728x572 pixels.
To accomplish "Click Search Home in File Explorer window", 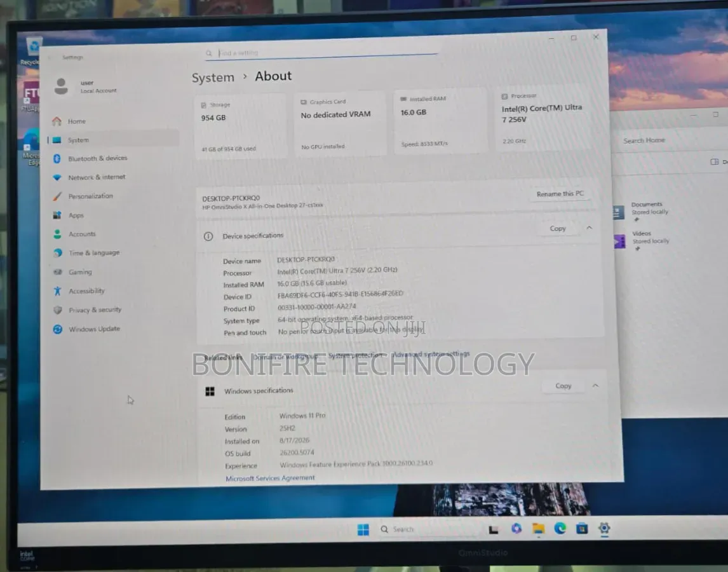I will tap(644, 140).
